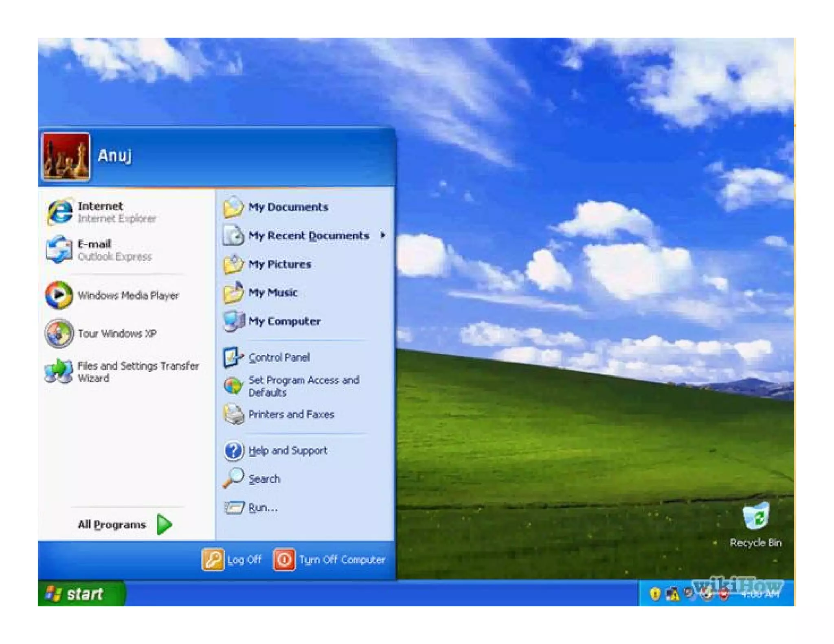This screenshot has height=644, width=834.
Task: Click the yellow security shield tray icon
Action: (x=654, y=594)
